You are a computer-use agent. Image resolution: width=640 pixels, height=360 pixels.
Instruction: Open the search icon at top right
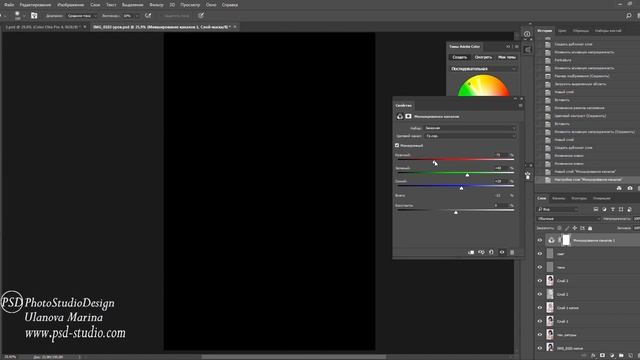point(629,16)
